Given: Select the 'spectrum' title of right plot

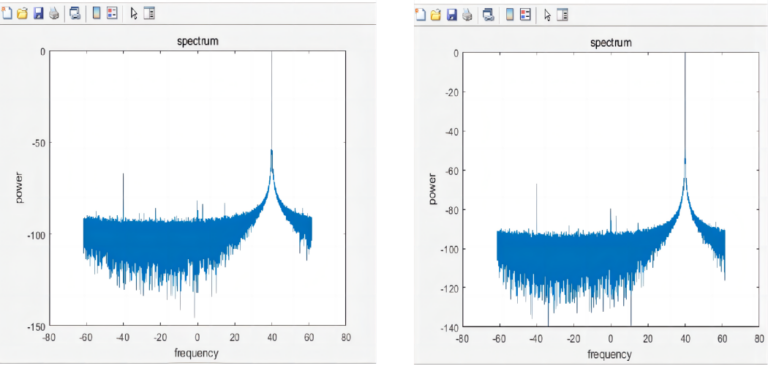Looking at the screenshot, I should point(611,43).
